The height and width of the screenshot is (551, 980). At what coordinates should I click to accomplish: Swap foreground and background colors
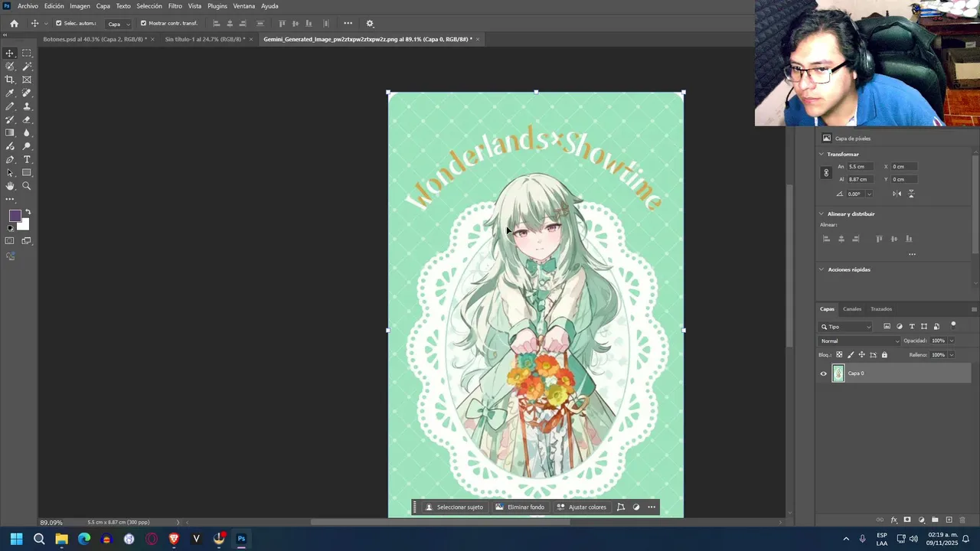(28, 212)
